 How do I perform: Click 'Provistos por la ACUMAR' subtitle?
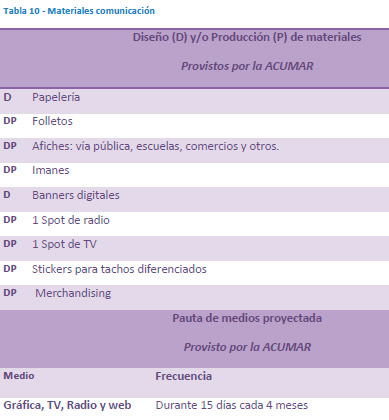coord(247,66)
